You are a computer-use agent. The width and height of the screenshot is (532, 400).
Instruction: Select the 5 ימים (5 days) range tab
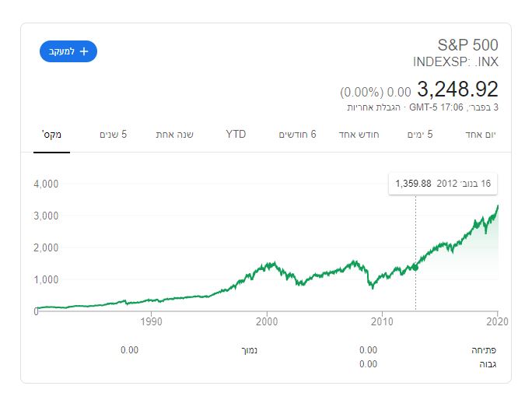click(420, 135)
